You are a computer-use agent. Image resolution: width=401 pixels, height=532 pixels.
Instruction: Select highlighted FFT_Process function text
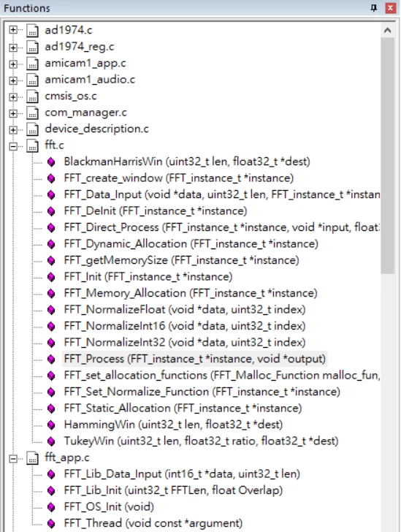(195, 359)
